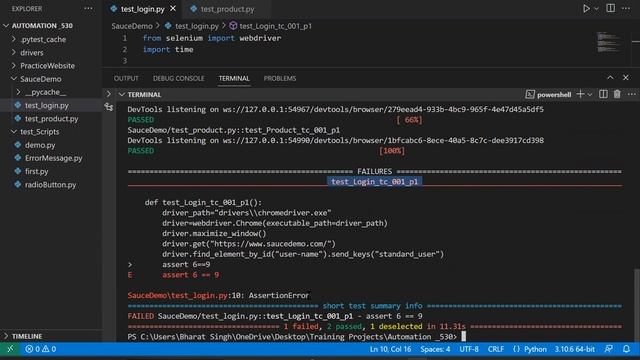
Task: Expand __pycache__ folder
Action: (18, 92)
